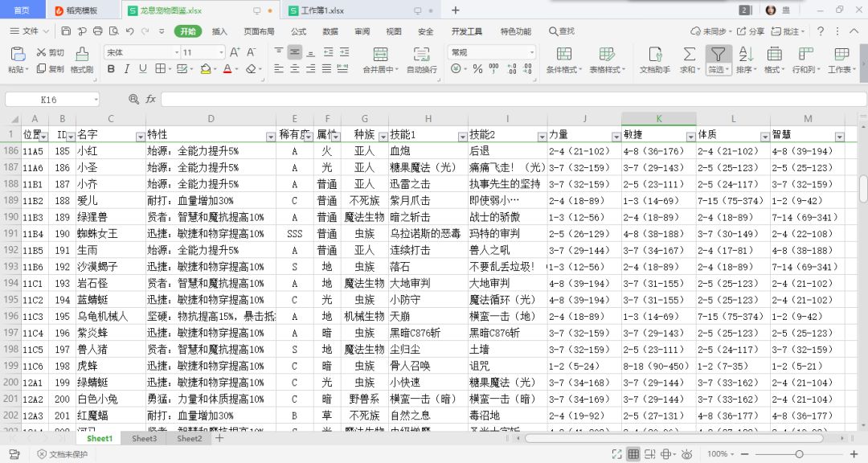Toggle center horizontal alignment
Viewport: 868px width, 463px height.
pyautogui.click(x=294, y=68)
